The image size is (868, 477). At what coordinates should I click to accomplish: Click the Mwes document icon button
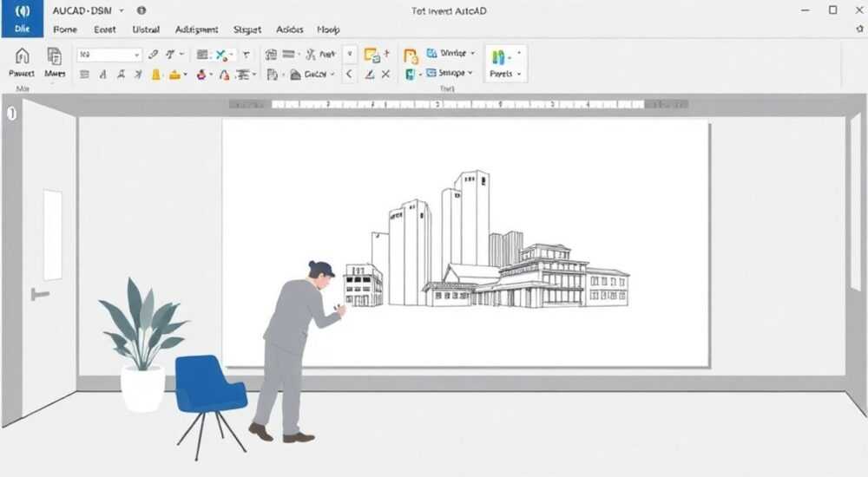(x=55, y=62)
